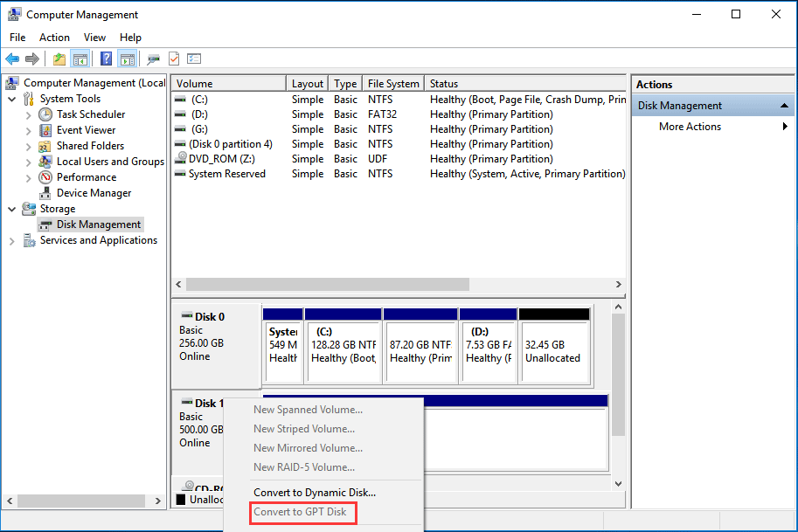Viewport: 798px width, 532px height.
Task: Collapse the Storage tree node
Action: pyautogui.click(x=12, y=209)
